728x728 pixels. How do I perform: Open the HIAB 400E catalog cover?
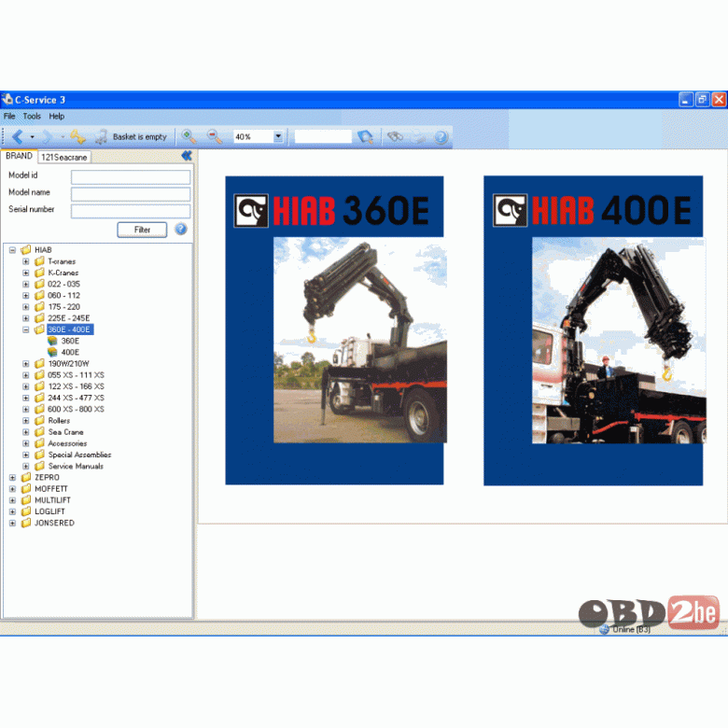click(x=594, y=330)
